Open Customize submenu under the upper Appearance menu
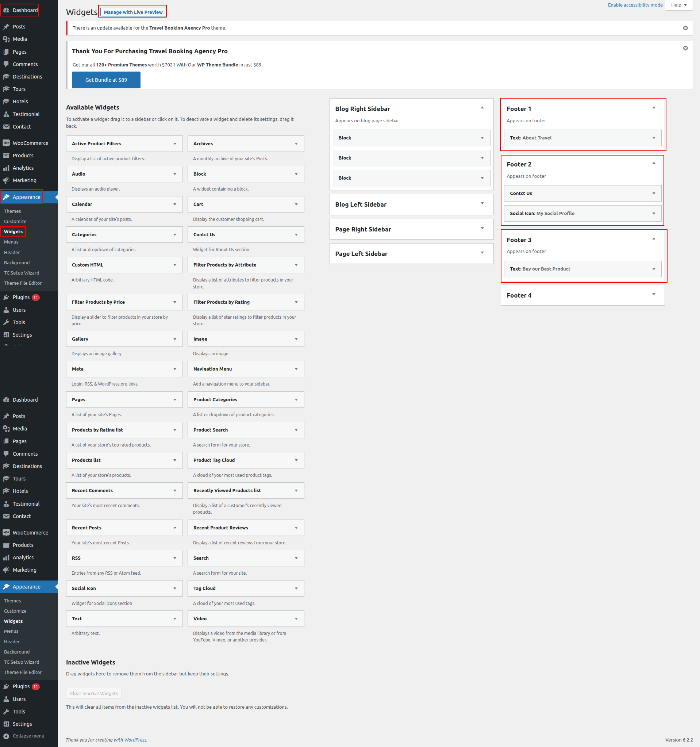Image resolution: width=700 pixels, height=747 pixels. pos(15,221)
